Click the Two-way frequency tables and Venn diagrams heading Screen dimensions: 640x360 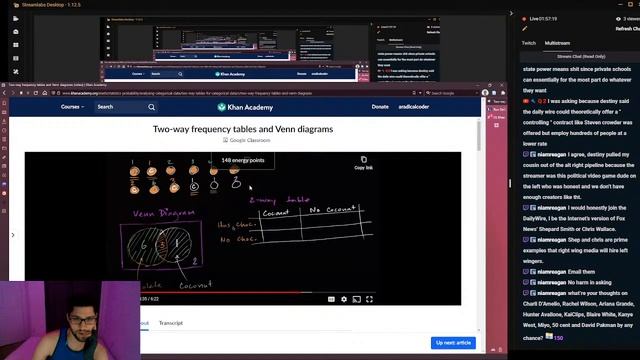pos(243,129)
